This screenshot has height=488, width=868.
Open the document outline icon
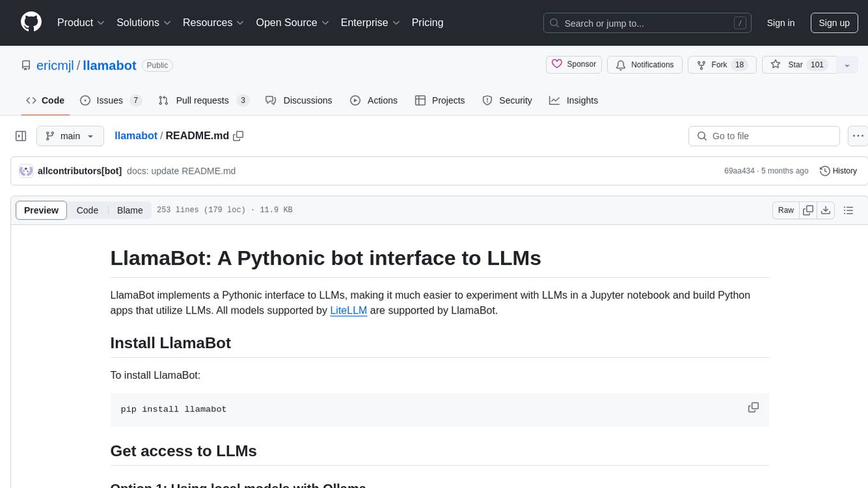tap(848, 210)
